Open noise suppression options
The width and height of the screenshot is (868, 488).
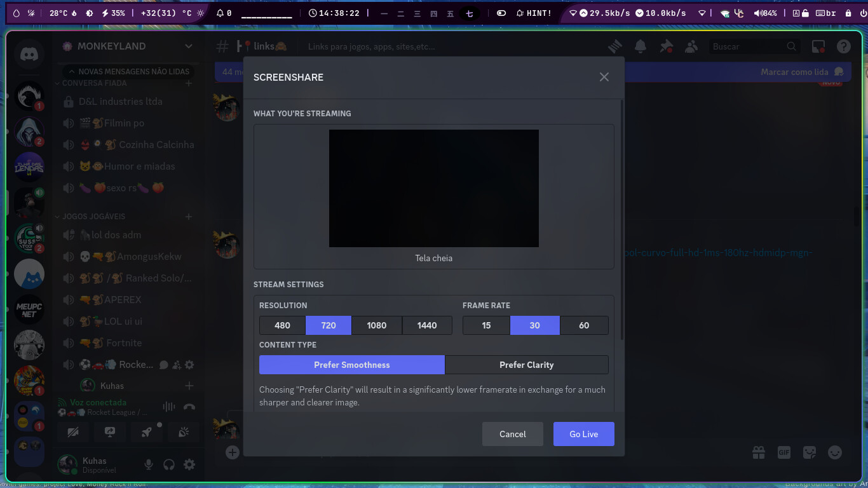click(169, 407)
